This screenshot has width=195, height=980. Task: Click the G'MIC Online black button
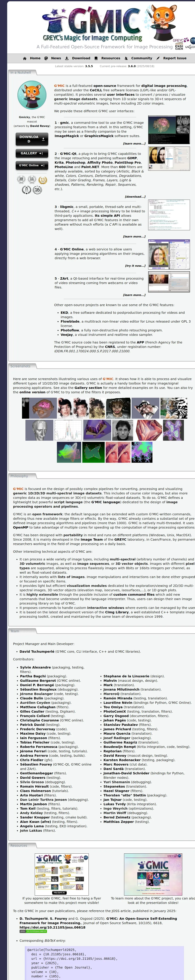32,165
